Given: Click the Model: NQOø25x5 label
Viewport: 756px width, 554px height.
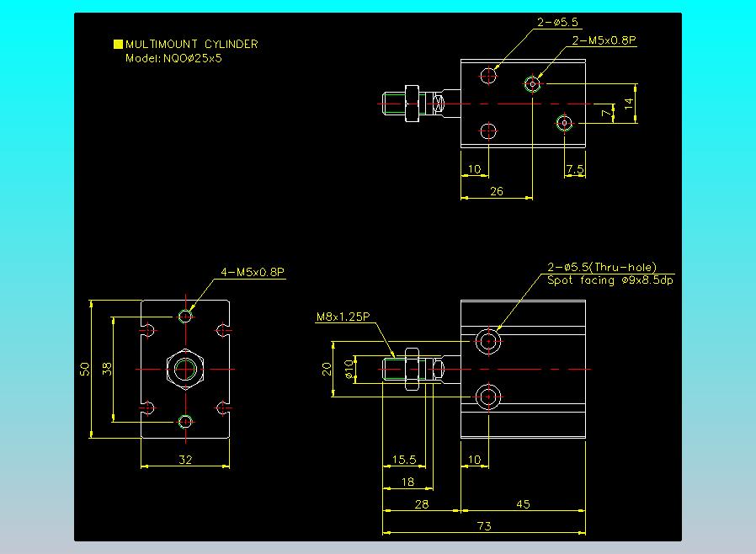Looking at the screenshot, I should coord(173,58).
